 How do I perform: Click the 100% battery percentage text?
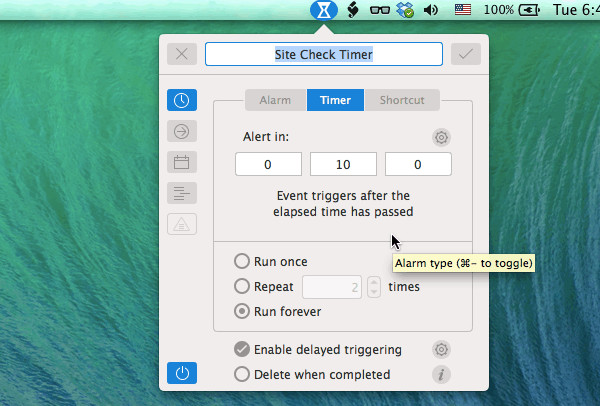pyautogui.click(x=499, y=10)
